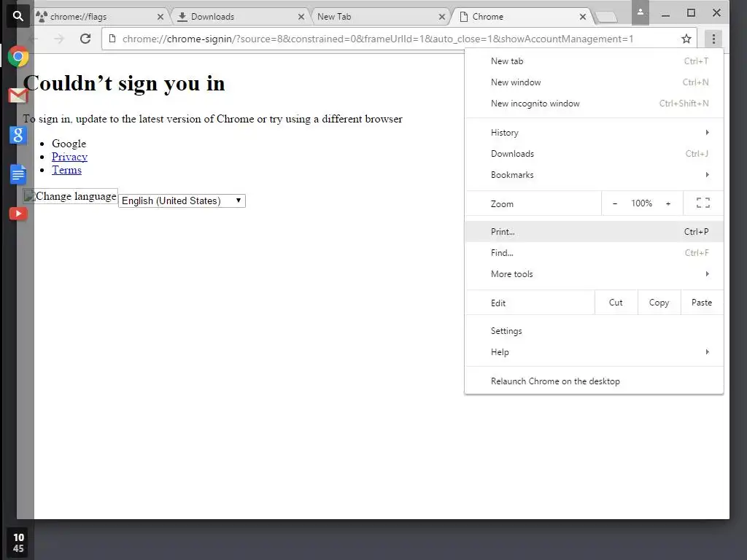Select Find... in the menu
Image resolution: width=747 pixels, height=560 pixels.
(x=594, y=253)
